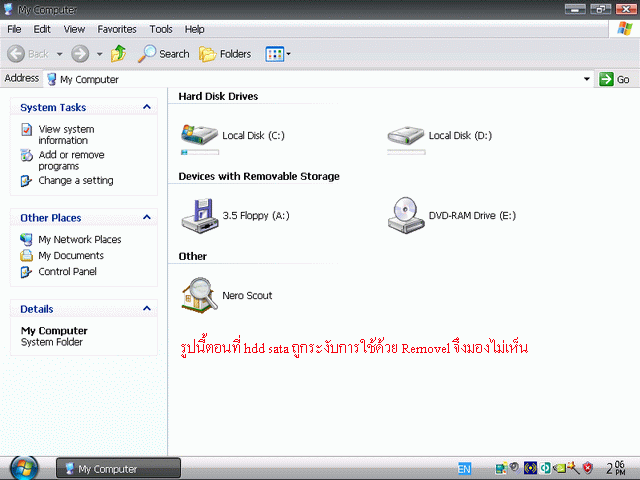Click the Go button
The height and width of the screenshot is (480, 640).
point(615,79)
